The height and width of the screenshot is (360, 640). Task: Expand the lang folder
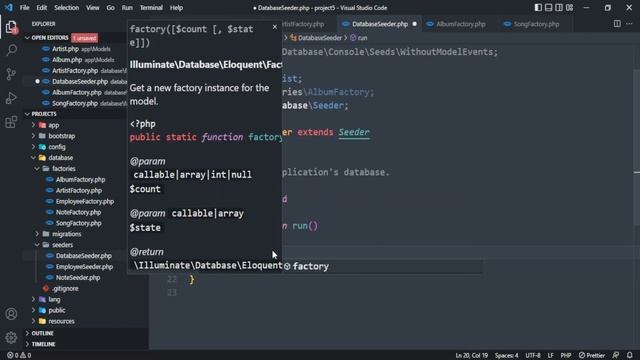(x=54, y=300)
